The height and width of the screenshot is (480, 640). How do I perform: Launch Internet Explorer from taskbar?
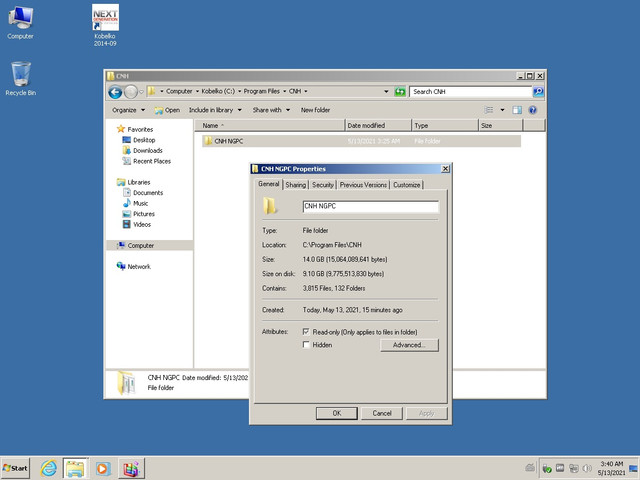tap(49, 468)
